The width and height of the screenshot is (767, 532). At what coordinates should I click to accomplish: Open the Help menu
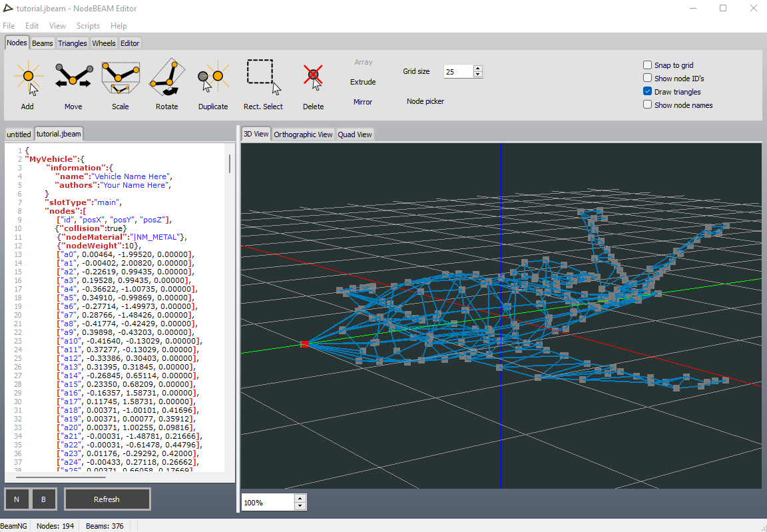tap(119, 26)
